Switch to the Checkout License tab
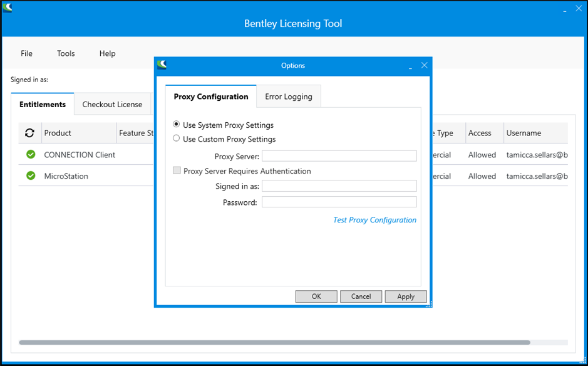The width and height of the screenshot is (588, 366). coord(113,104)
